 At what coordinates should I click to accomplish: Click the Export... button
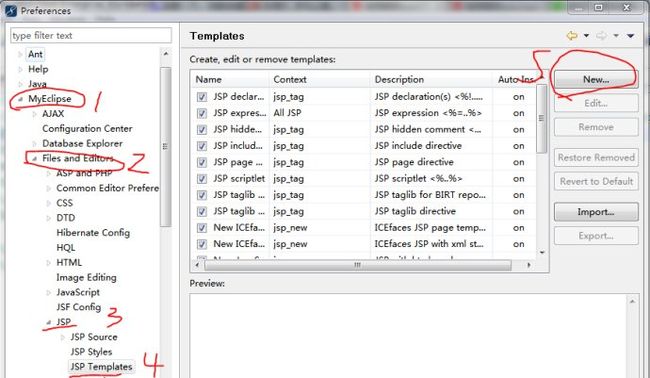(596, 236)
